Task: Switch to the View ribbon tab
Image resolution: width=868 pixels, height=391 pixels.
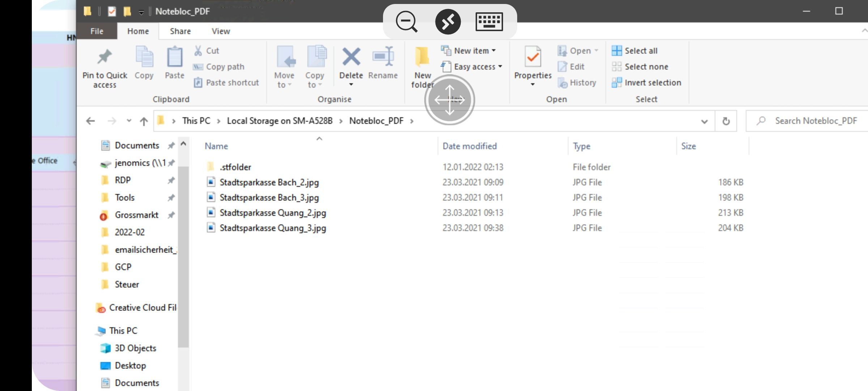Action: 221,31
